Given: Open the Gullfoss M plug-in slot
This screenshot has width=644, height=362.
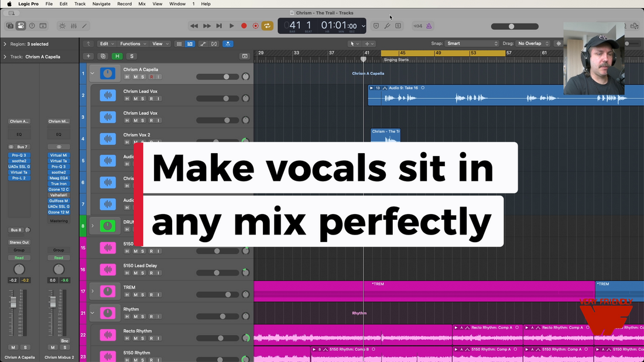Looking at the screenshot, I should click(x=59, y=201).
